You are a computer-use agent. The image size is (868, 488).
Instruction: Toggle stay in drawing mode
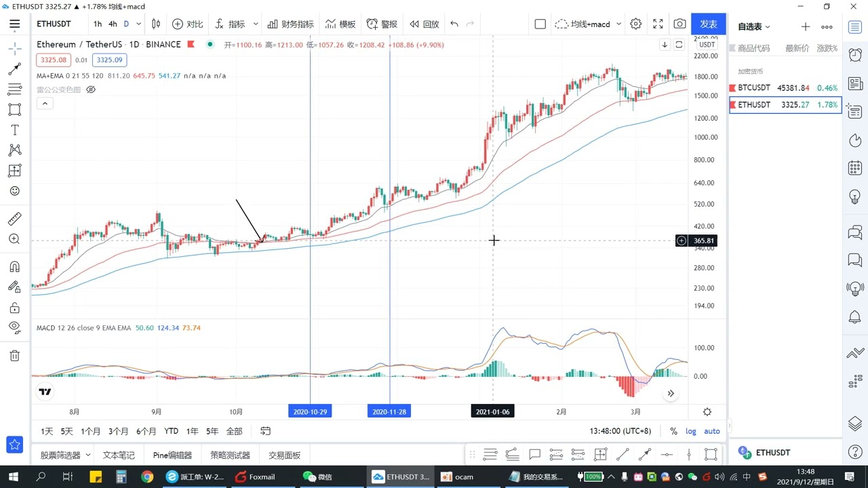click(14, 287)
